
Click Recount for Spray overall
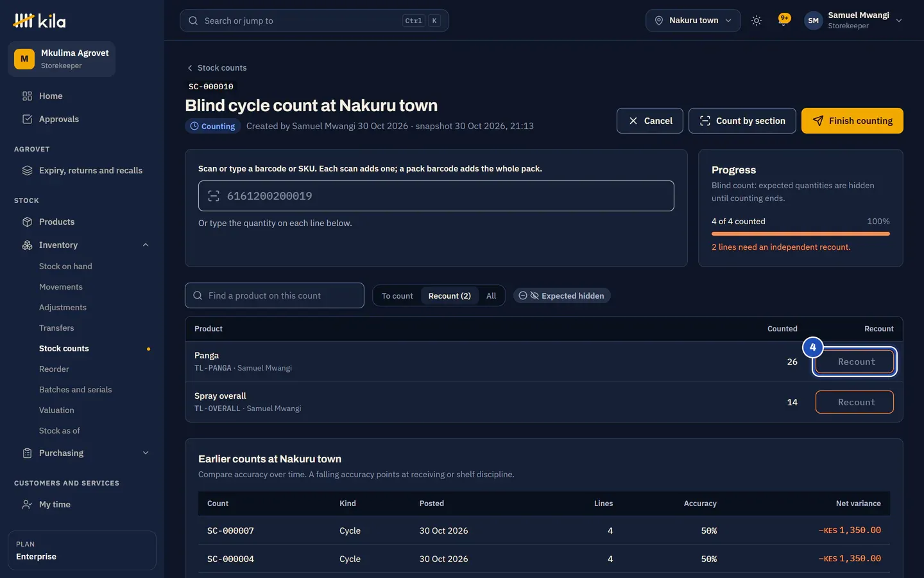(x=855, y=402)
